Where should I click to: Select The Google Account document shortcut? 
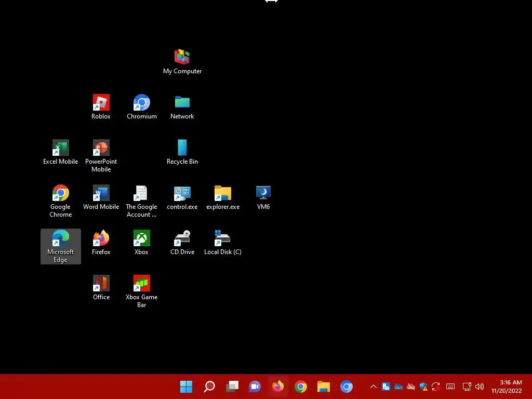click(141, 201)
